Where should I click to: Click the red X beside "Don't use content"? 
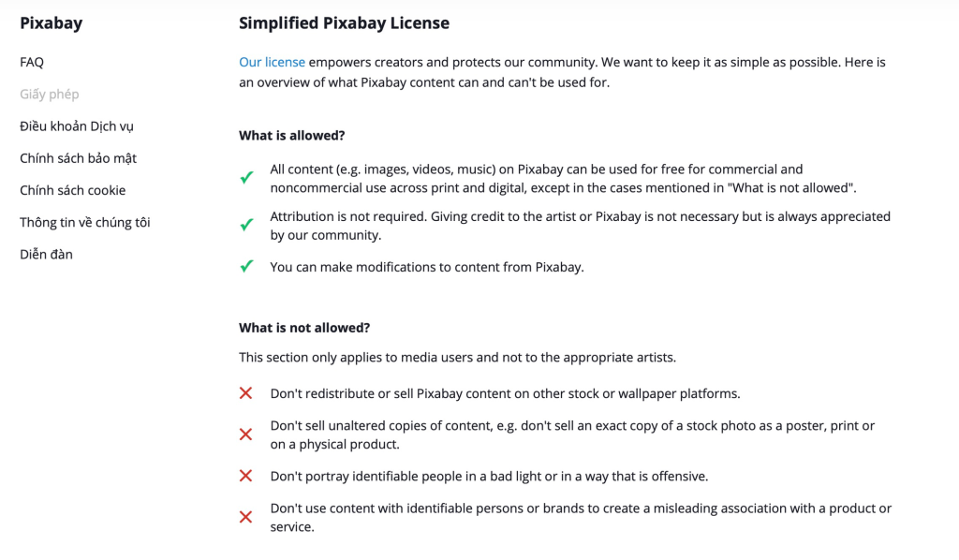pos(246,517)
